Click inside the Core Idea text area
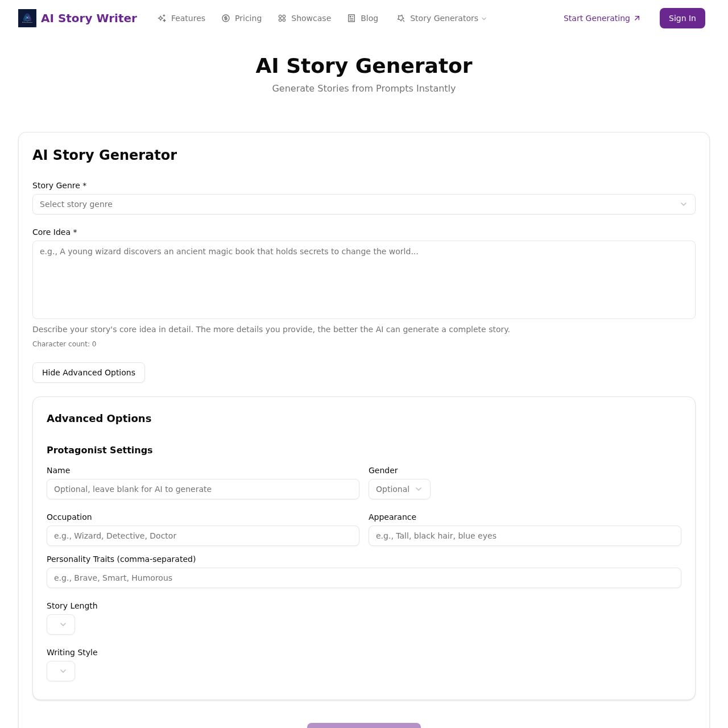728x728 pixels. point(364,280)
